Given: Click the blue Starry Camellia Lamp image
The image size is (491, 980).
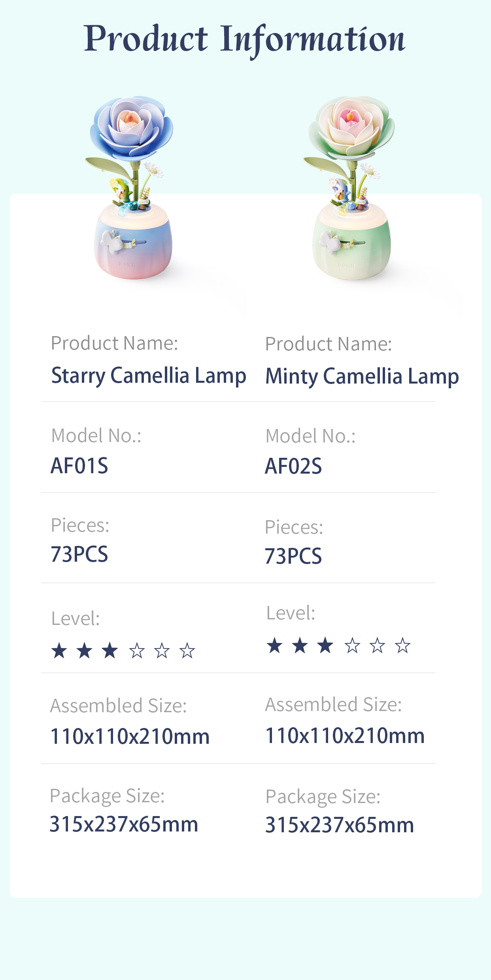Looking at the screenshot, I should (x=132, y=190).
